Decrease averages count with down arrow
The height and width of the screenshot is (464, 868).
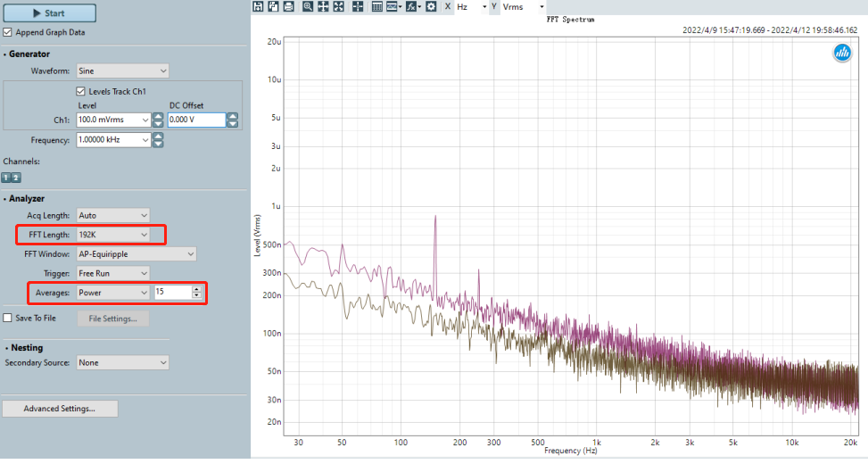pos(196,295)
